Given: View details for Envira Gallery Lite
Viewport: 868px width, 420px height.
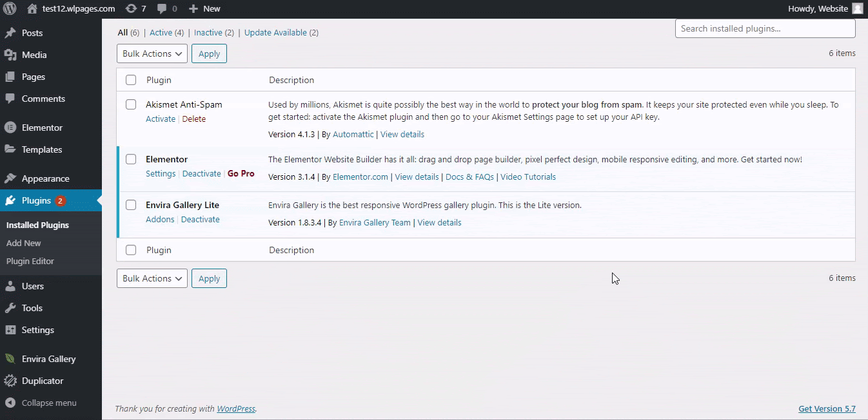Looking at the screenshot, I should [439, 222].
